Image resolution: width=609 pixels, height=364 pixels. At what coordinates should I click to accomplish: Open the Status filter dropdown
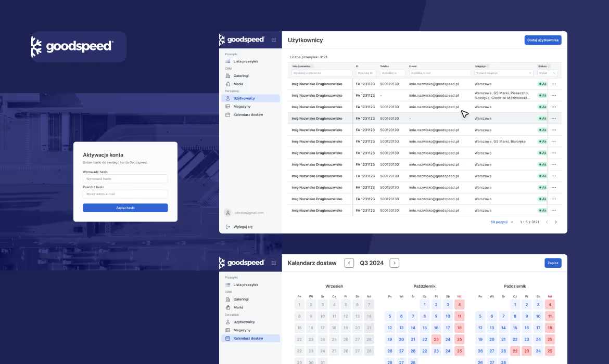point(548,73)
